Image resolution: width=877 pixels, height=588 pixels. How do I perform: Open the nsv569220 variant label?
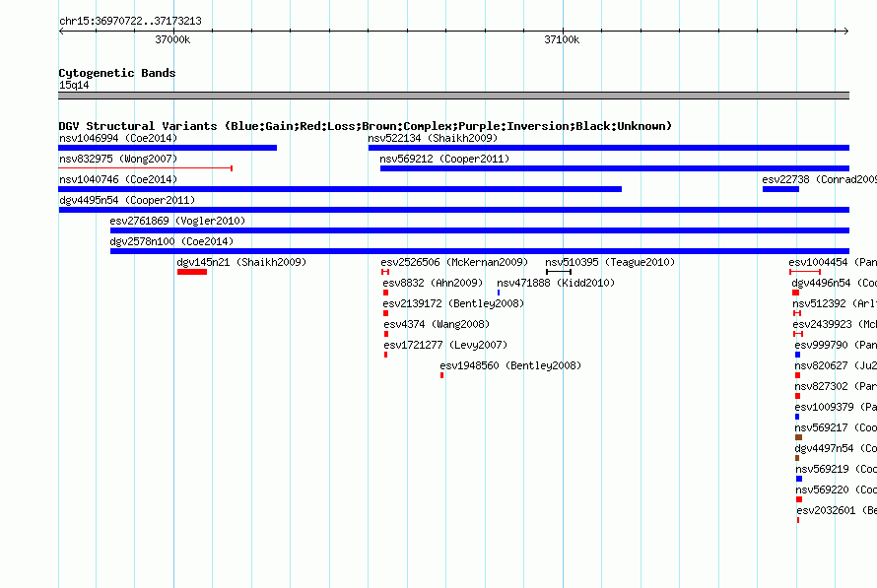(837, 490)
